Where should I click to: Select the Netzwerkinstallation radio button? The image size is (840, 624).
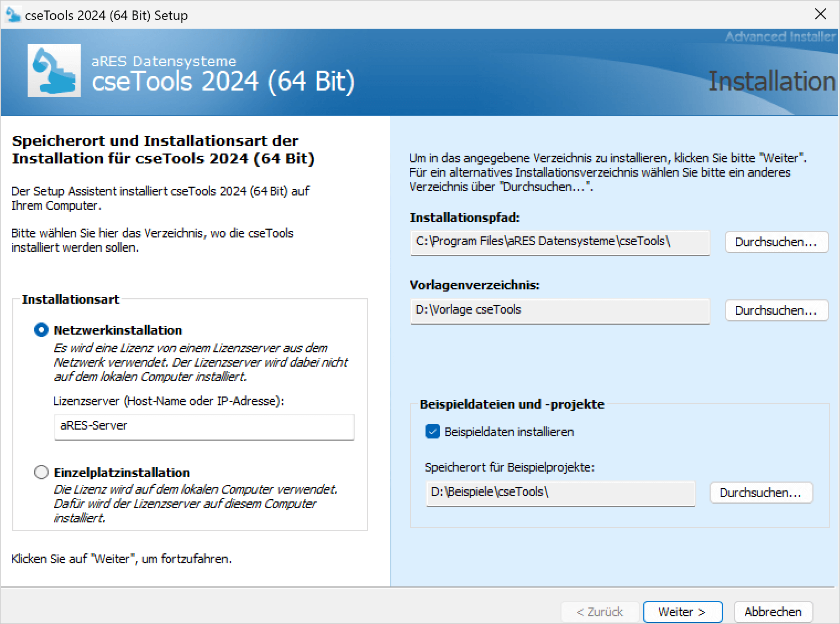pyautogui.click(x=41, y=330)
